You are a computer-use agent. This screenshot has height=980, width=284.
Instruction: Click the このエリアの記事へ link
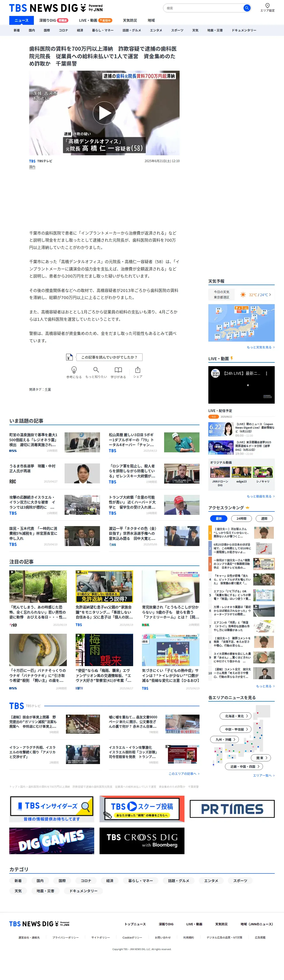(184, 774)
